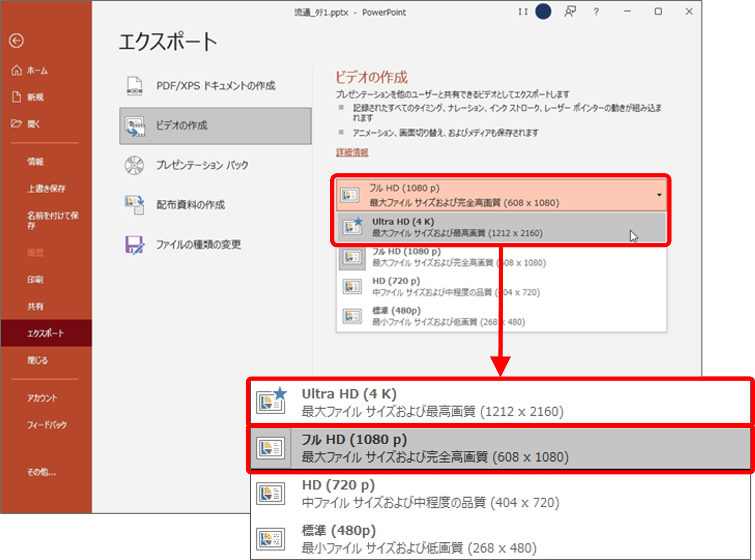
Task: Click the large HD (720 p) icon in callout
Action: coord(271,493)
